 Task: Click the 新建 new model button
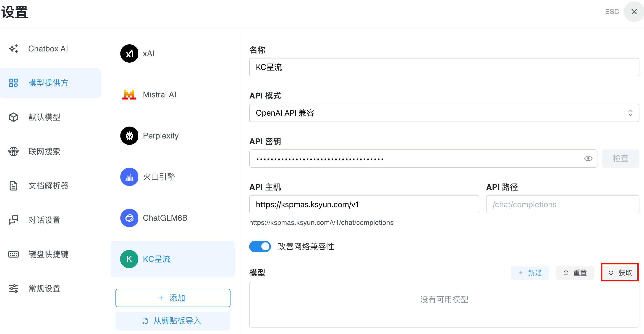click(x=530, y=273)
